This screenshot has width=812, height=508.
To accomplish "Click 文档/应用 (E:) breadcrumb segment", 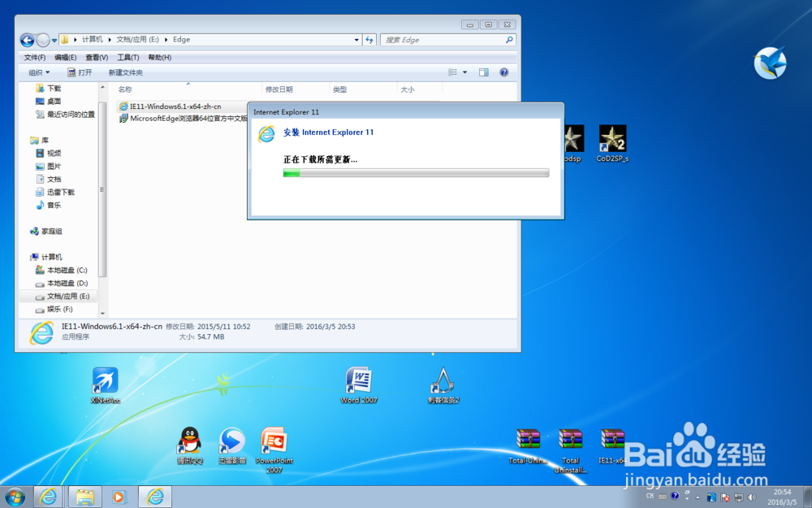I will point(137,39).
